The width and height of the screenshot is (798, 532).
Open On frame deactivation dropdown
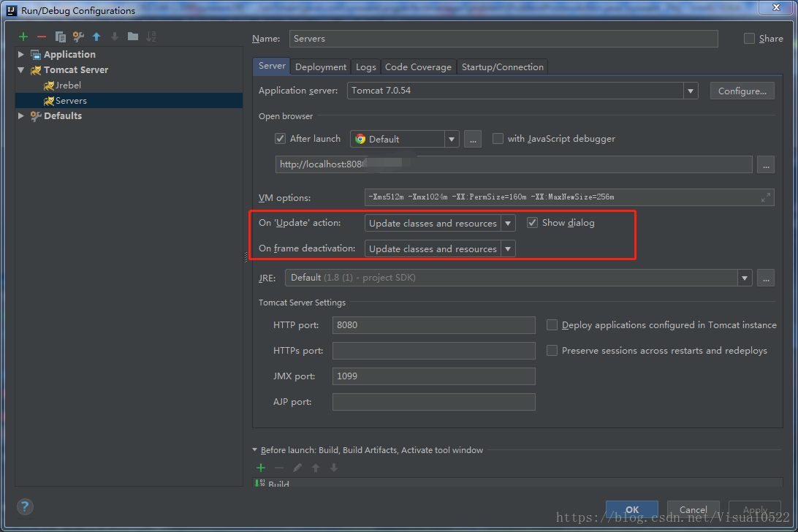[508, 249]
